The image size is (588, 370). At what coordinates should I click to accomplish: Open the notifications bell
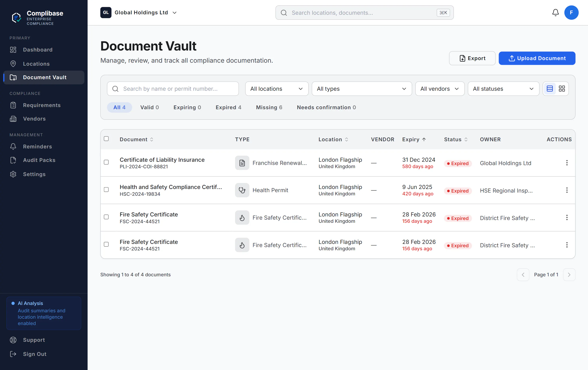(555, 13)
